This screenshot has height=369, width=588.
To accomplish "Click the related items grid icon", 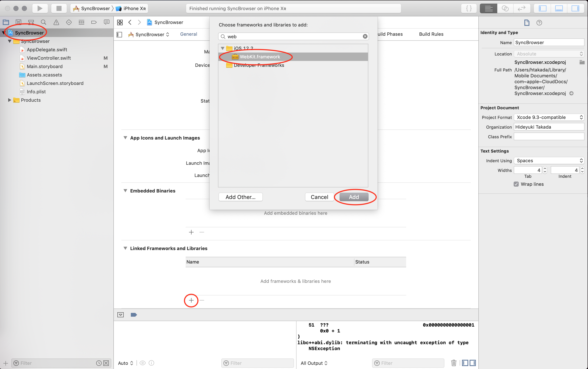I will [x=120, y=22].
